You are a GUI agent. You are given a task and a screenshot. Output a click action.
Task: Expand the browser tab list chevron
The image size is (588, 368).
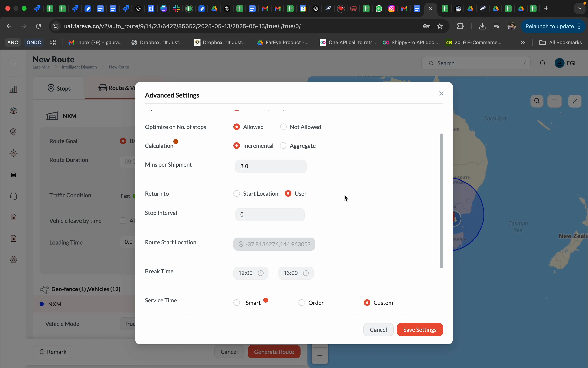click(x=580, y=9)
